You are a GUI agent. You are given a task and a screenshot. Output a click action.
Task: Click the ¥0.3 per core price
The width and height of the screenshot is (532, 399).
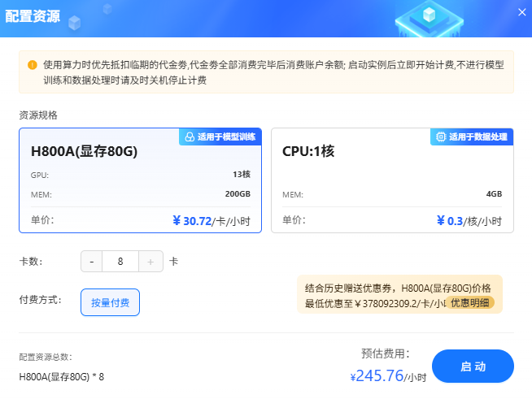pyautogui.click(x=450, y=221)
